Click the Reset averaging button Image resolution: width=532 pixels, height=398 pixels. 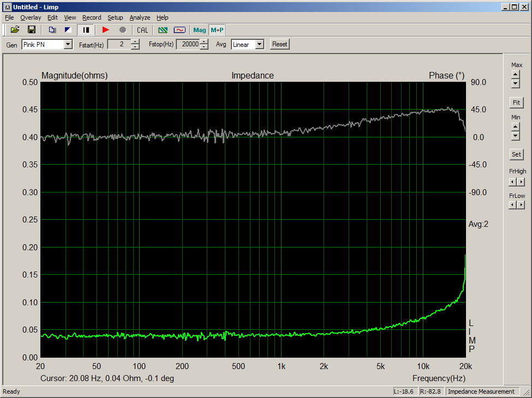tap(279, 44)
